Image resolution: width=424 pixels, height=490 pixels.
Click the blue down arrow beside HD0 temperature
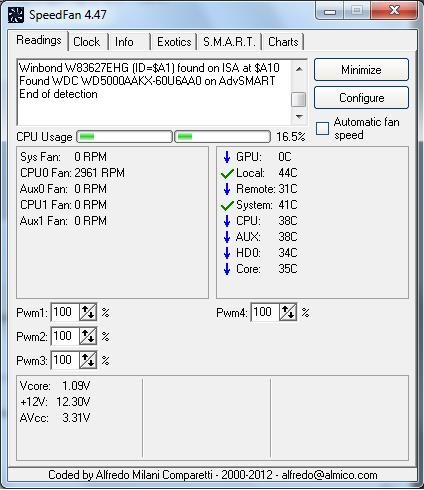pyautogui.click(x=227, y=253)
